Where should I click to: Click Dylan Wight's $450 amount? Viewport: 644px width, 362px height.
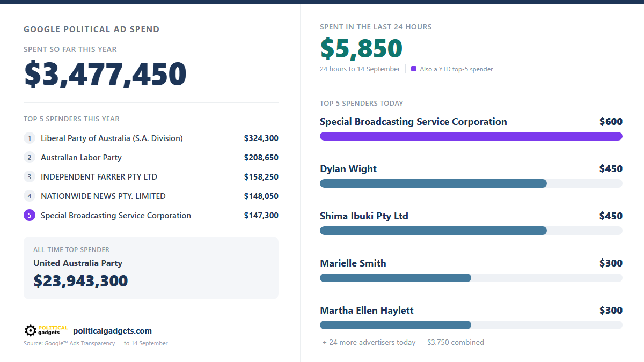611,169
